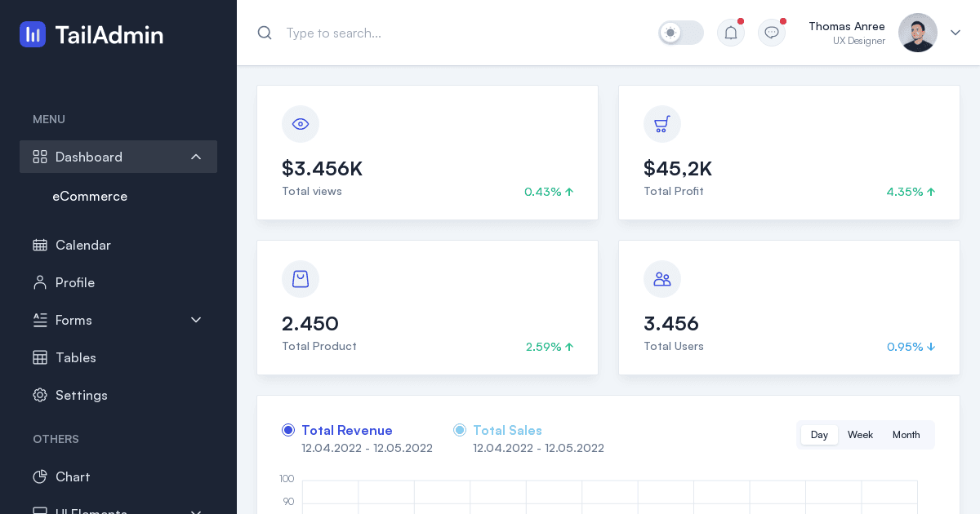Expand the Forms menu in sidebar
980x514 pixels.
196,320
